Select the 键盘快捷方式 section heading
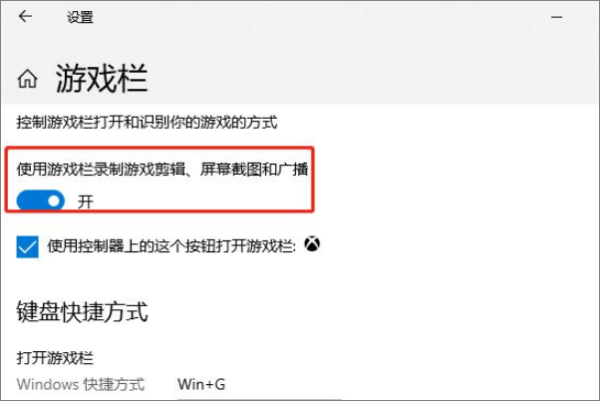This screenshot has height=401, width=600. 82,311
